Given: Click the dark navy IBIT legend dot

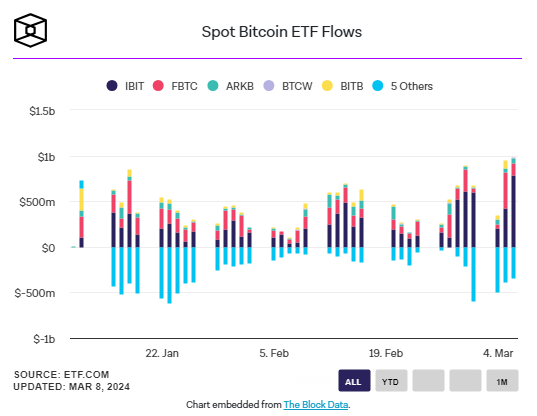Looking at the screenshot, I should click(112, 86).
